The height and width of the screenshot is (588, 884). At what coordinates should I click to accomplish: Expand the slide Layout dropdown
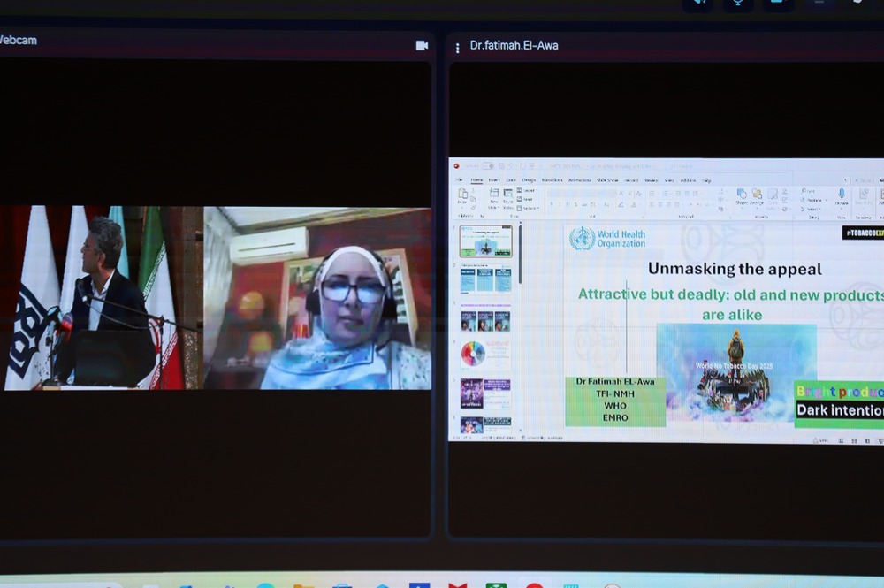(529, 190)
